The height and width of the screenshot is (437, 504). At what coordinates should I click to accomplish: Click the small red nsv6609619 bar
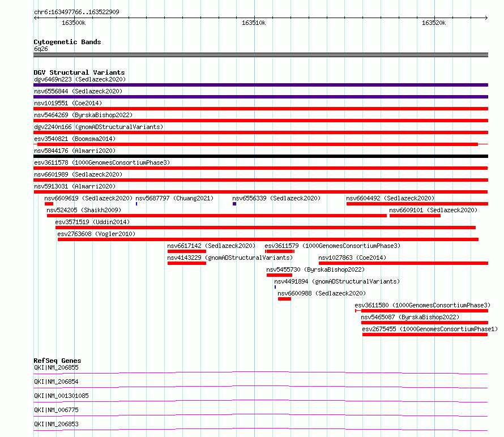pos(49,204)
